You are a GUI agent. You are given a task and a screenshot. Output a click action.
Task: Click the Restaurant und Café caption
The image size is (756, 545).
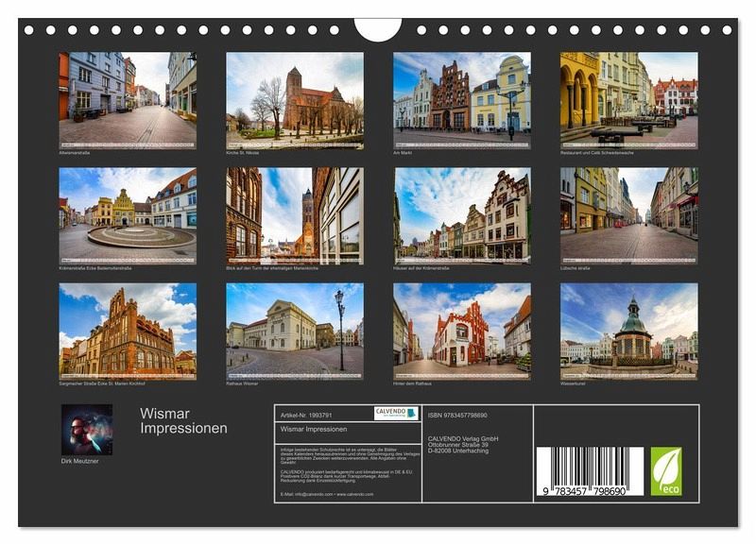[x=597, y=153]
